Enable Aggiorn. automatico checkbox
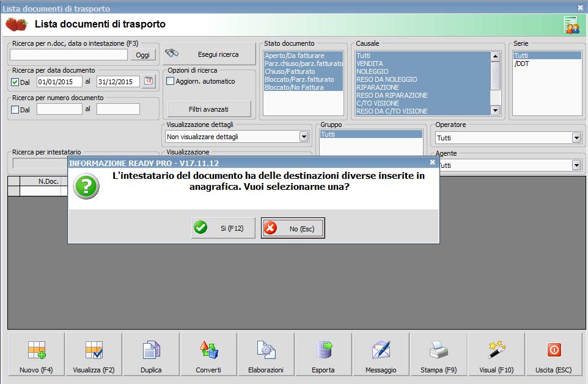 pos(171,81)
